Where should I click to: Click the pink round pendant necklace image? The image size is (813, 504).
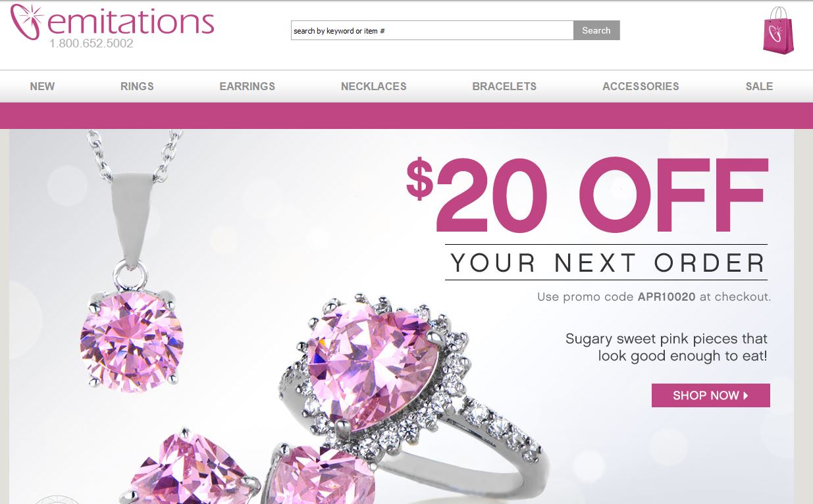click(134, 263)
